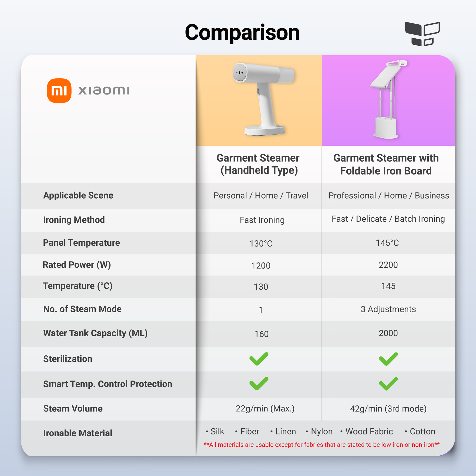Click handheld Smart Temp. Control checkmark

tap(259, 384)
